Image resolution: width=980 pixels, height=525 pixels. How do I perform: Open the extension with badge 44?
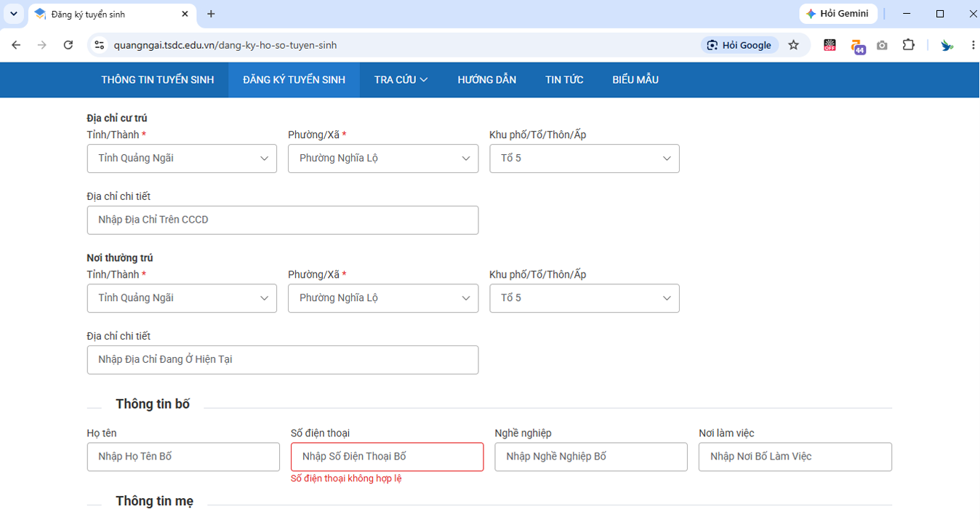(857, 47)
